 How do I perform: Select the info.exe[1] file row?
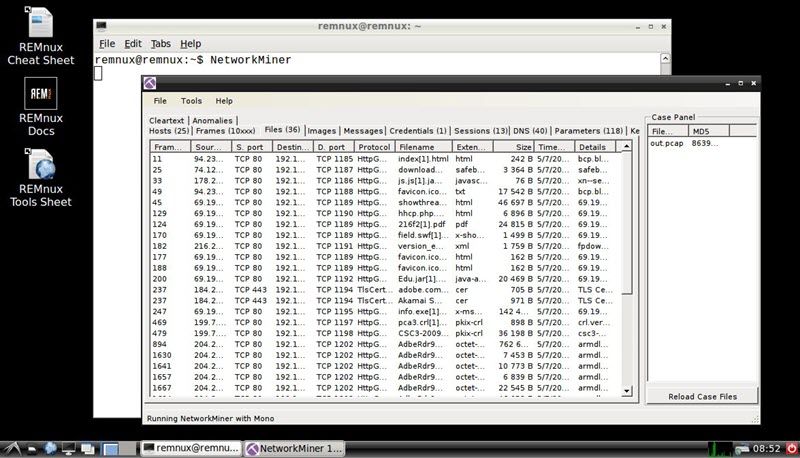pos(385,312)
